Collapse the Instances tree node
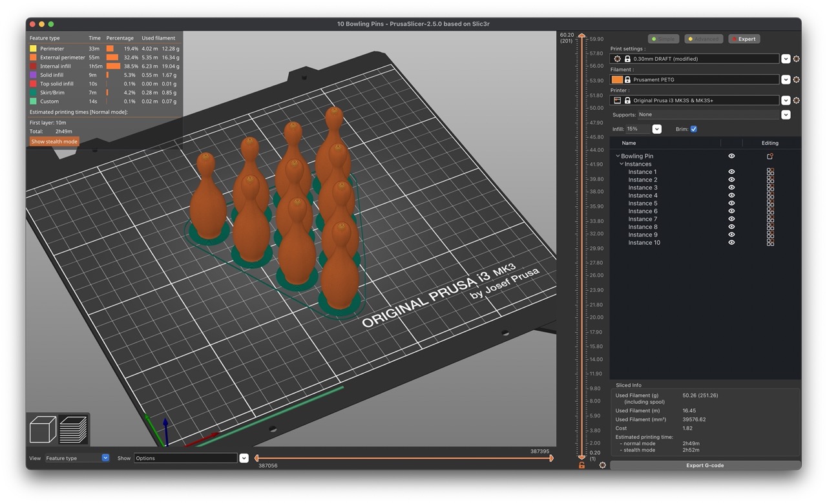 coord(622,164)
